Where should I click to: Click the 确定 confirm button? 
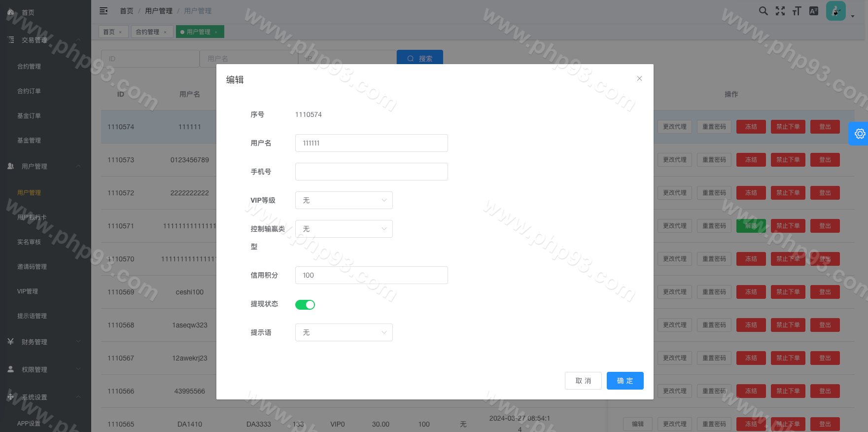pyautogui.click(x=625, y=381)
